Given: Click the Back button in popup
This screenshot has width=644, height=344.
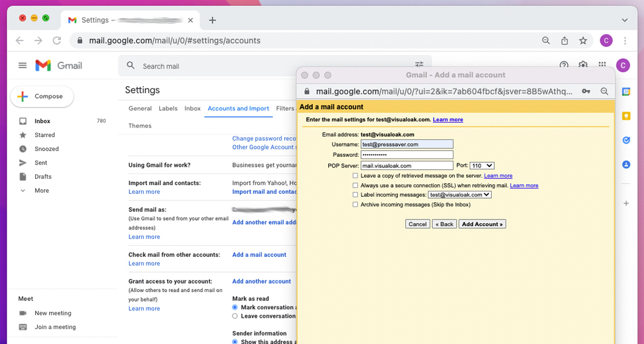Looking at the screenshot, I should [445, 224].
